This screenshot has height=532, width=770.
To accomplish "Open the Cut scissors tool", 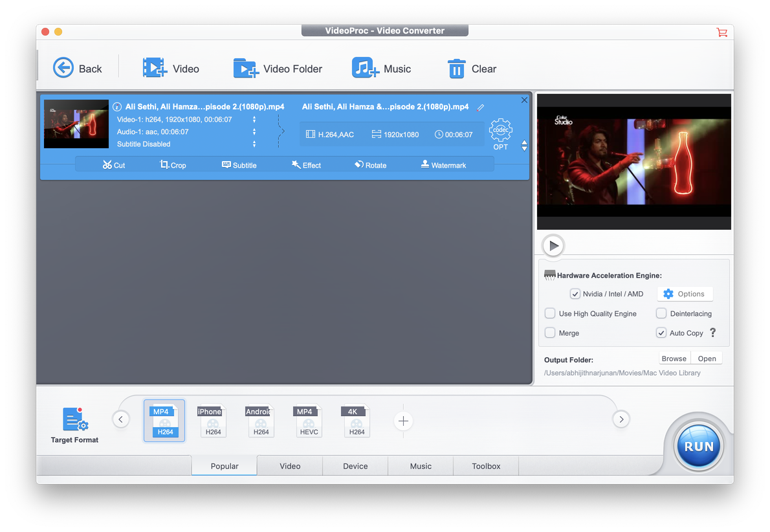I will (x=113, y=165).
